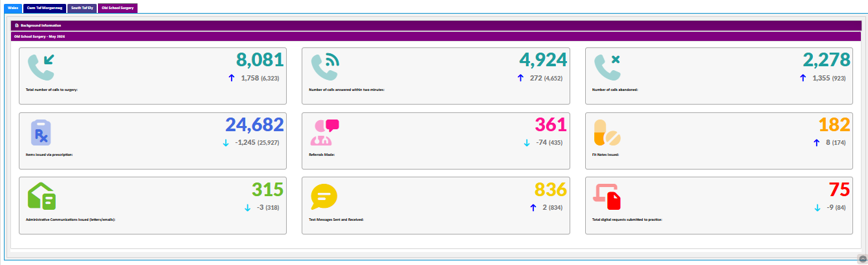Switch to the Wales tab
This screenshot has width=868, height=265.
13,8
